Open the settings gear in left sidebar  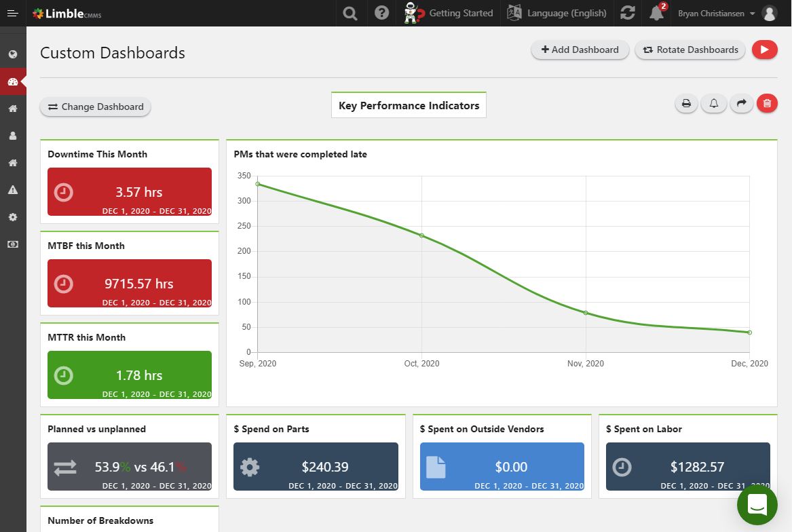(12, 217)
